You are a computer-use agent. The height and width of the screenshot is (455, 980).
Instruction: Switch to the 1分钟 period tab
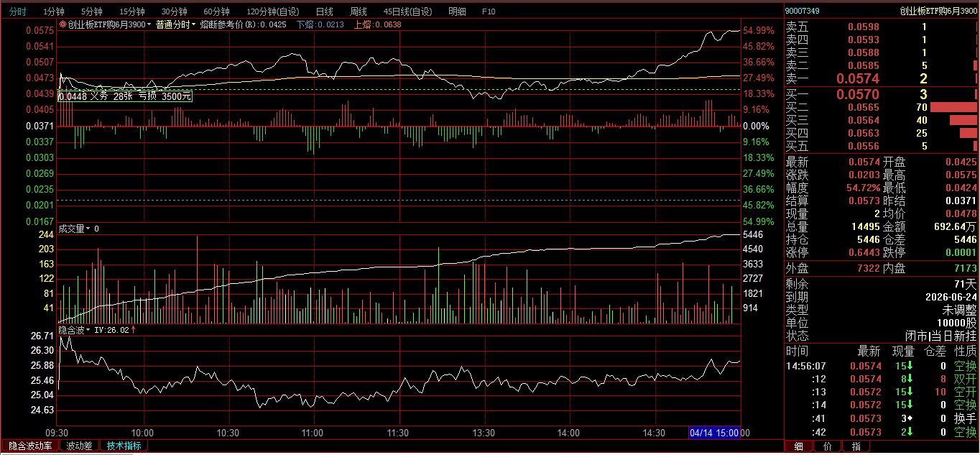(x=53, y=12)
